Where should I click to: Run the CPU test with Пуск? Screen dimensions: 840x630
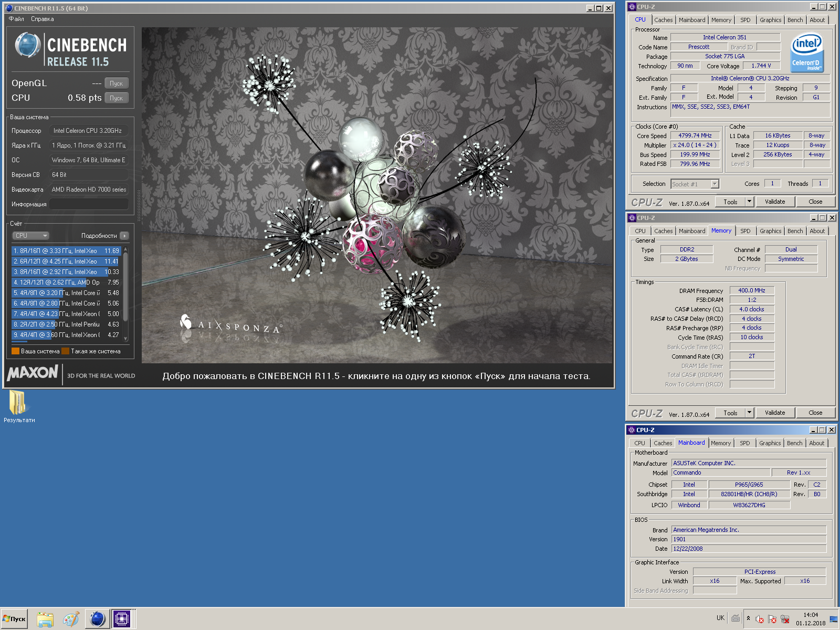click(117, 98)
